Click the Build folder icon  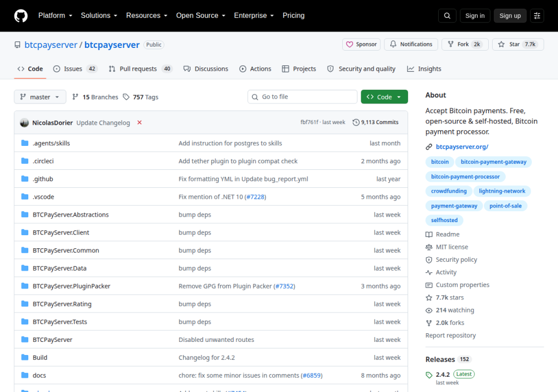[25, 357]
